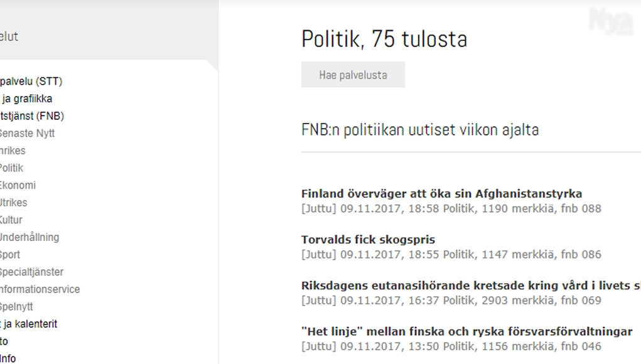Select Sport category in sidebar

click(10, 255)
